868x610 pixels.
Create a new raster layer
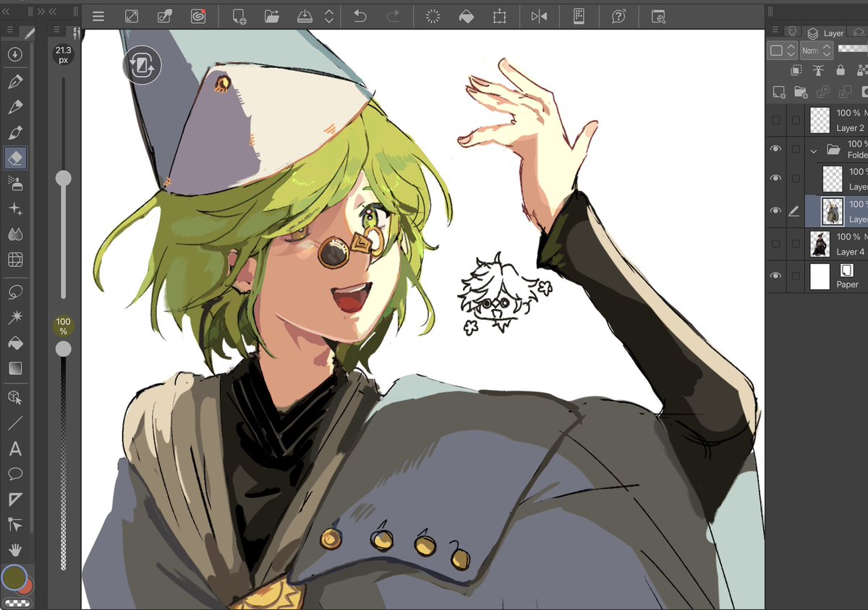tap(779, 92)
